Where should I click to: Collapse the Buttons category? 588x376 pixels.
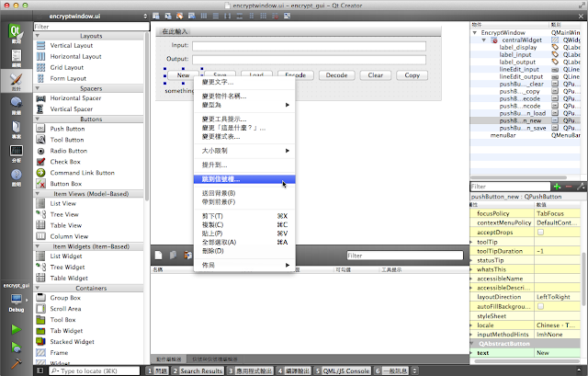[37, 119]
